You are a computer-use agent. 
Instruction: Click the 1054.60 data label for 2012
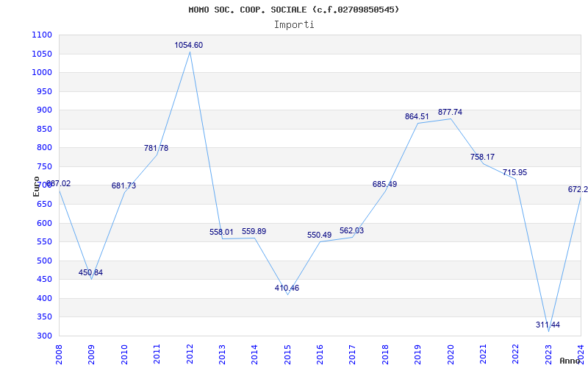pos(189,45)
